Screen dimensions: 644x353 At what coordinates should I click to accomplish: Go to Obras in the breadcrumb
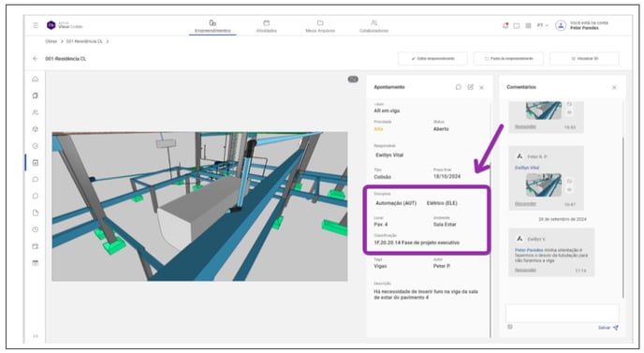point(51,41)
